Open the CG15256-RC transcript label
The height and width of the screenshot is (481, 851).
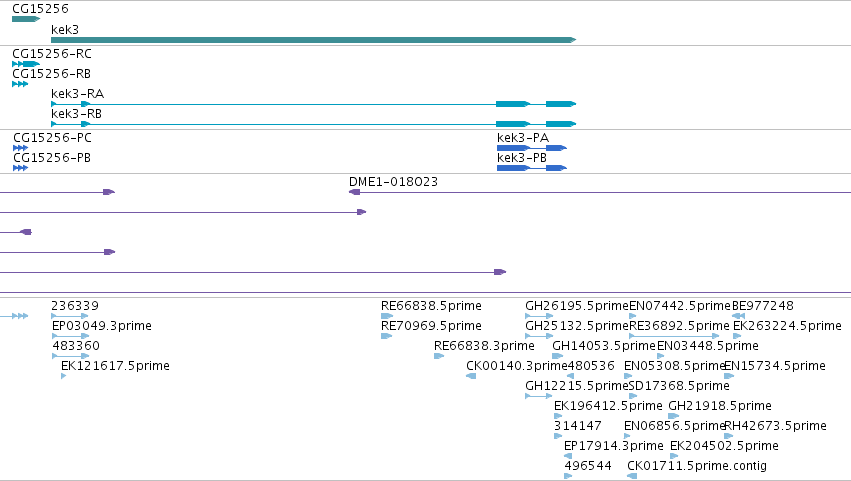pos(52,54)
